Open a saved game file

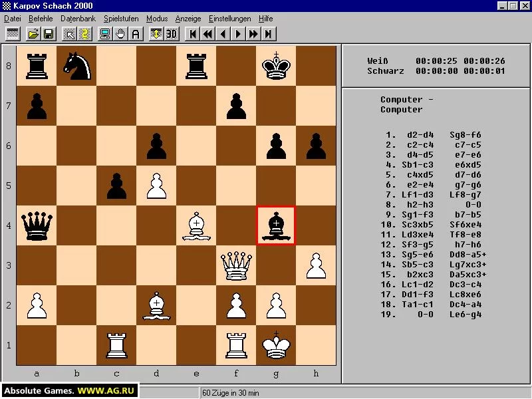(33, 34)
